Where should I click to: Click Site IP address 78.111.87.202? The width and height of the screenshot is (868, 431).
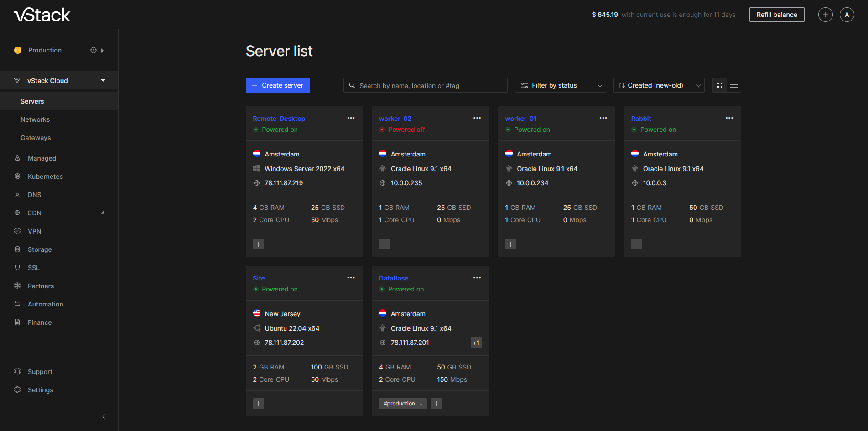tap(284, 343)
